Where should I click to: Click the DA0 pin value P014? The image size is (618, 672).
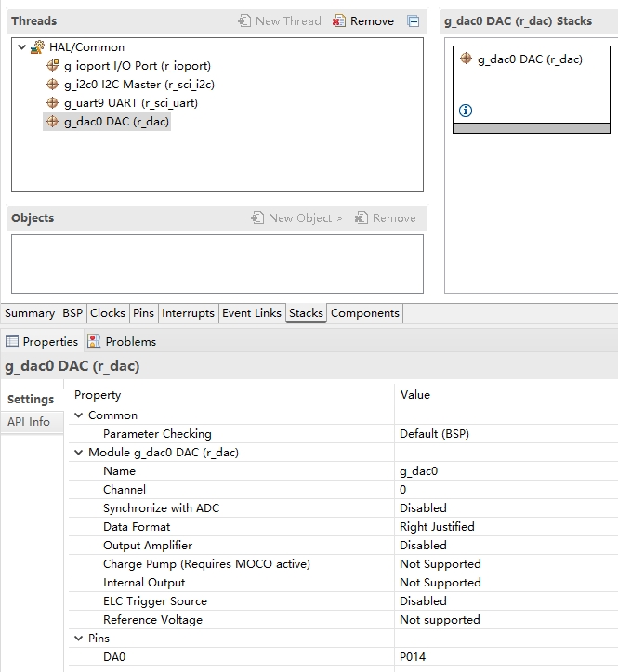coord(506,657)
